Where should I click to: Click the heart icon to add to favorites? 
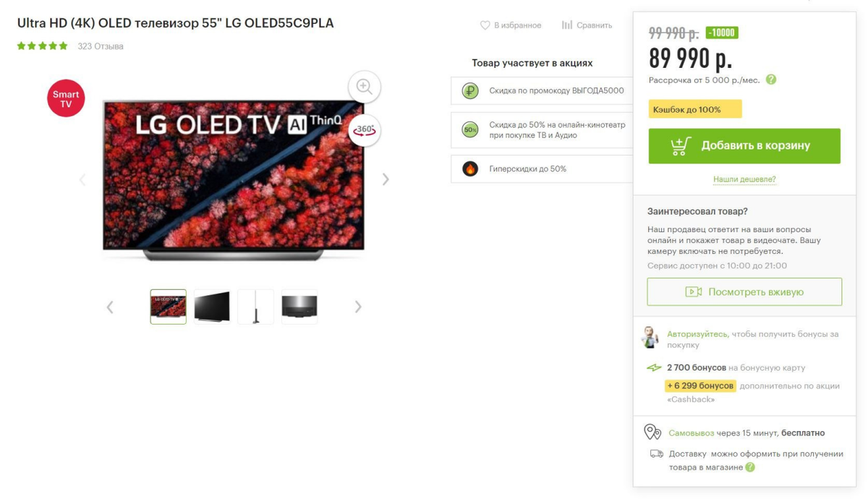pyautogui.click(x=485, y=25)
